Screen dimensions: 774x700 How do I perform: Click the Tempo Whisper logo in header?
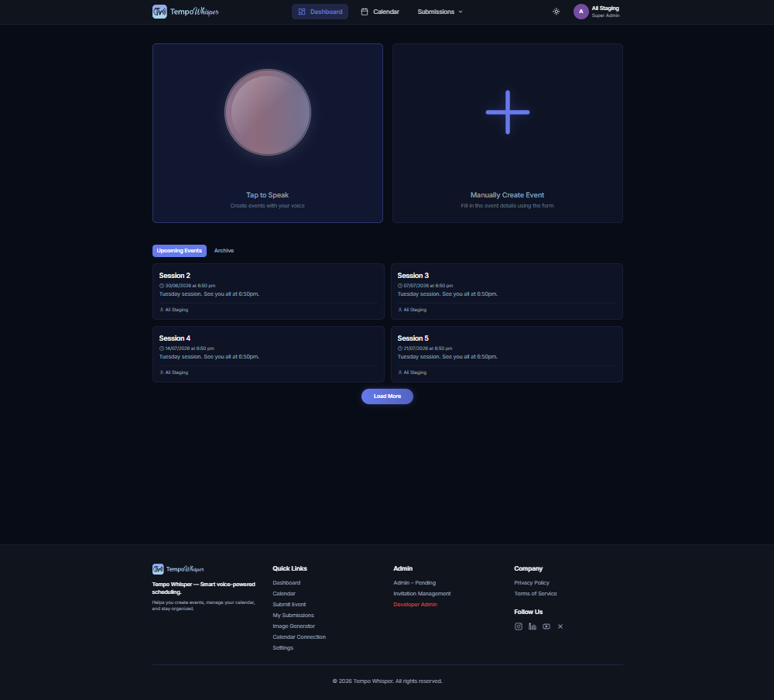(x=186, y=12)
